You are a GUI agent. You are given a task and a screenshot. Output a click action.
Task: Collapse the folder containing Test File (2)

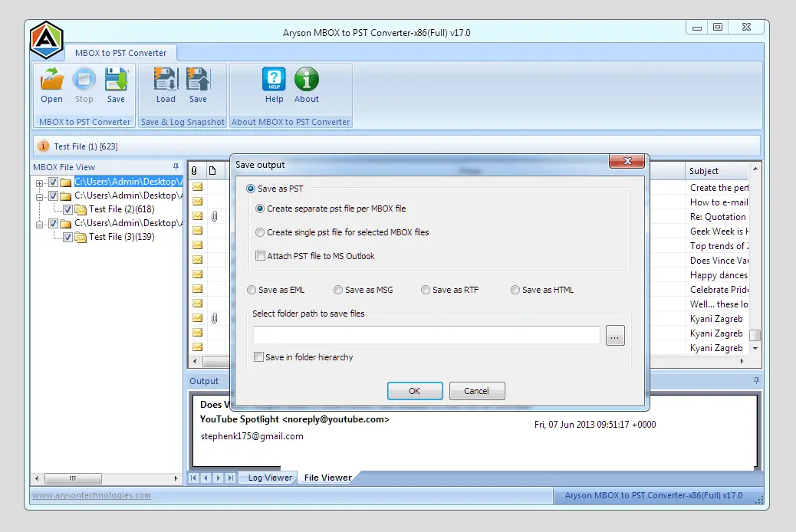(39, 196)
